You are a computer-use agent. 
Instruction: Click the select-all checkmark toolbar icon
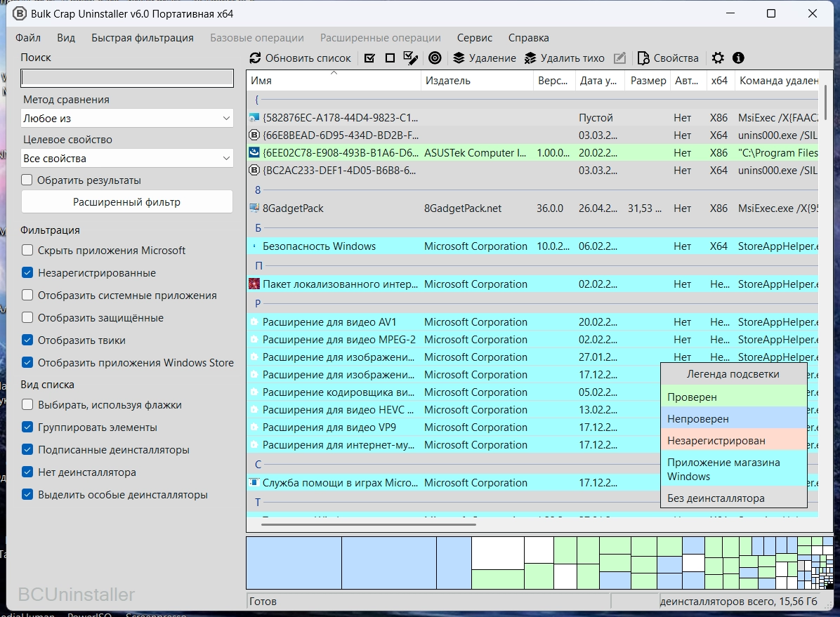pos(370,58)
